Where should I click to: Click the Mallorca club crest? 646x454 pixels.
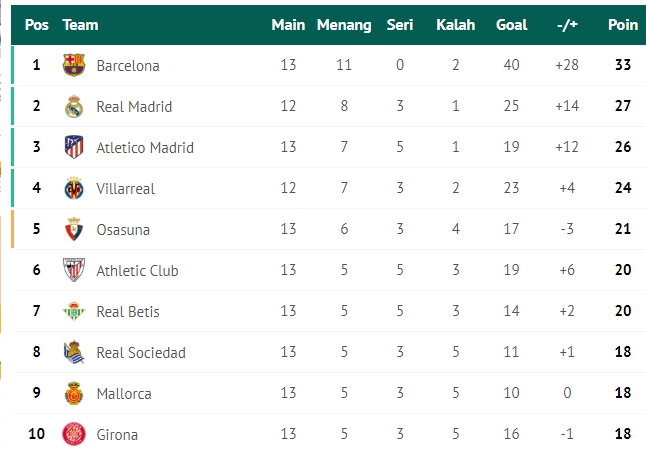74,393
